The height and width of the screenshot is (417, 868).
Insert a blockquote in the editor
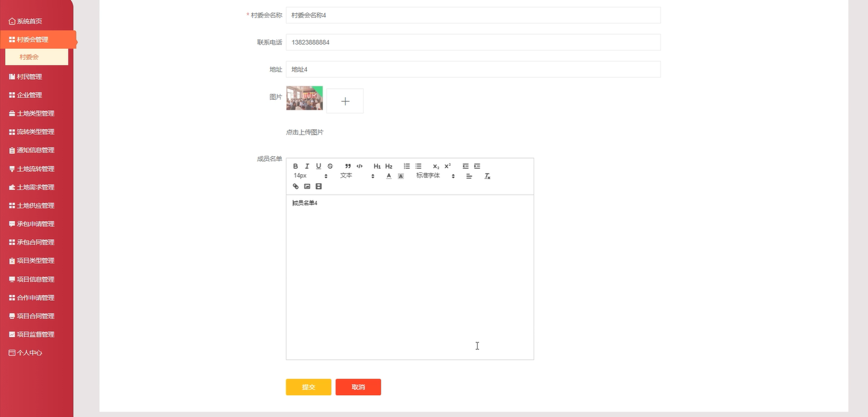(347, 166)
